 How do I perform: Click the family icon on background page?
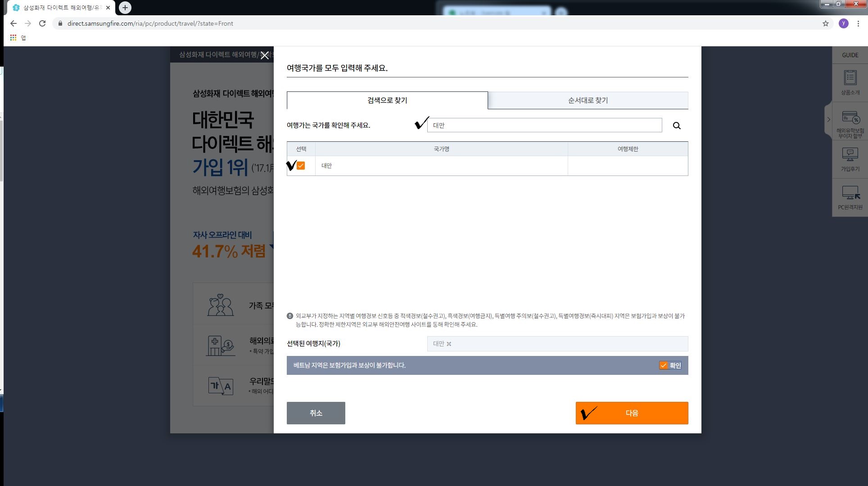[220, 305]
